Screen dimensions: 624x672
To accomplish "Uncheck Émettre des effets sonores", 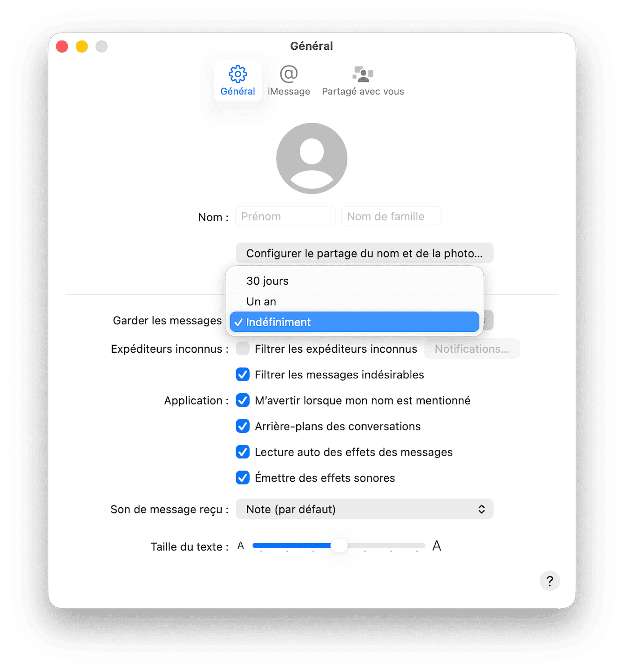I will pos(243,478).
